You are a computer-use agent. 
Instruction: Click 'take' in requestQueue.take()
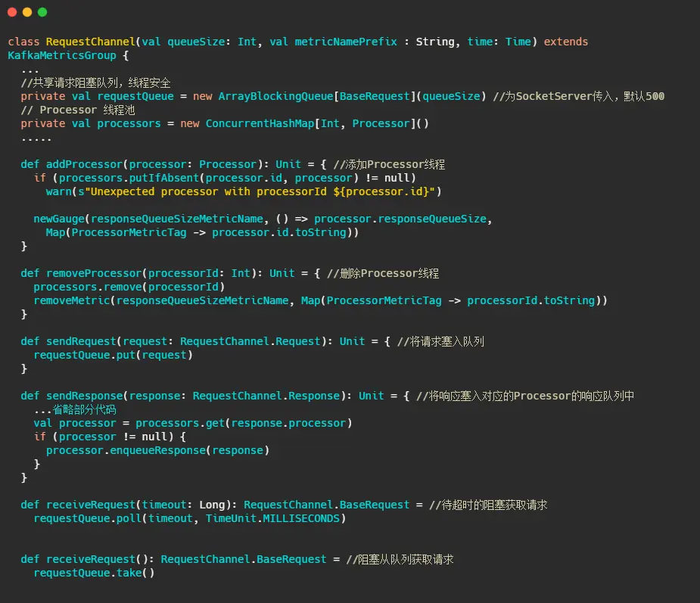(x=129, y=573)
